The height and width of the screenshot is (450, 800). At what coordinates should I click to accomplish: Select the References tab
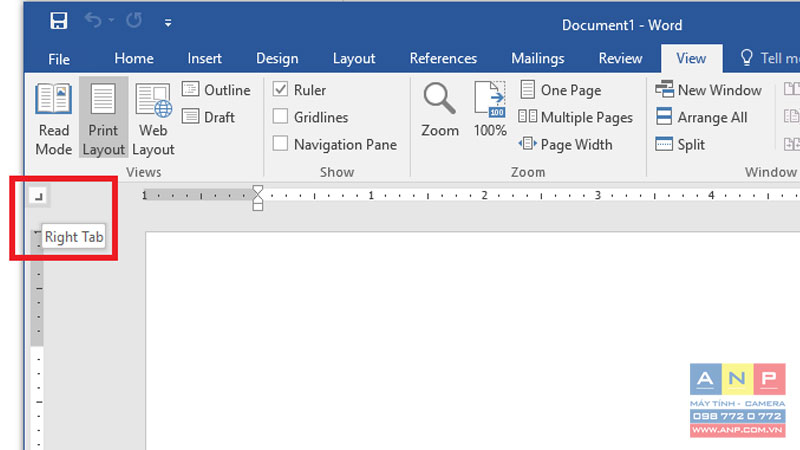443,59
